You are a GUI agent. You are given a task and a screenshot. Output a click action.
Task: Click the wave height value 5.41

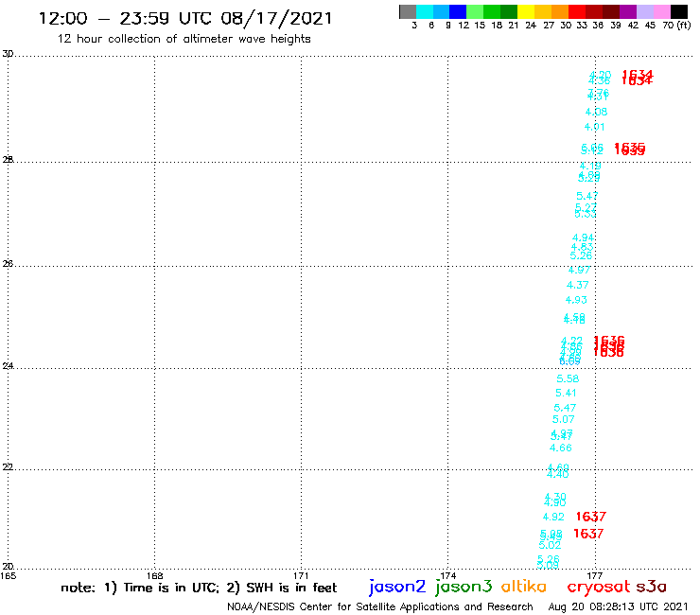coord(566,393)
